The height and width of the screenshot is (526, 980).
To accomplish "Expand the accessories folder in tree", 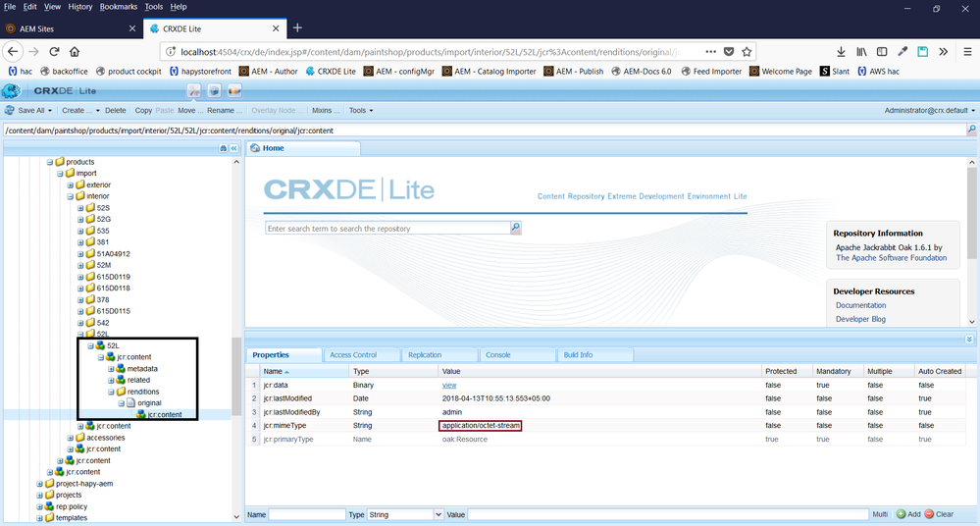I will [80, 438].
